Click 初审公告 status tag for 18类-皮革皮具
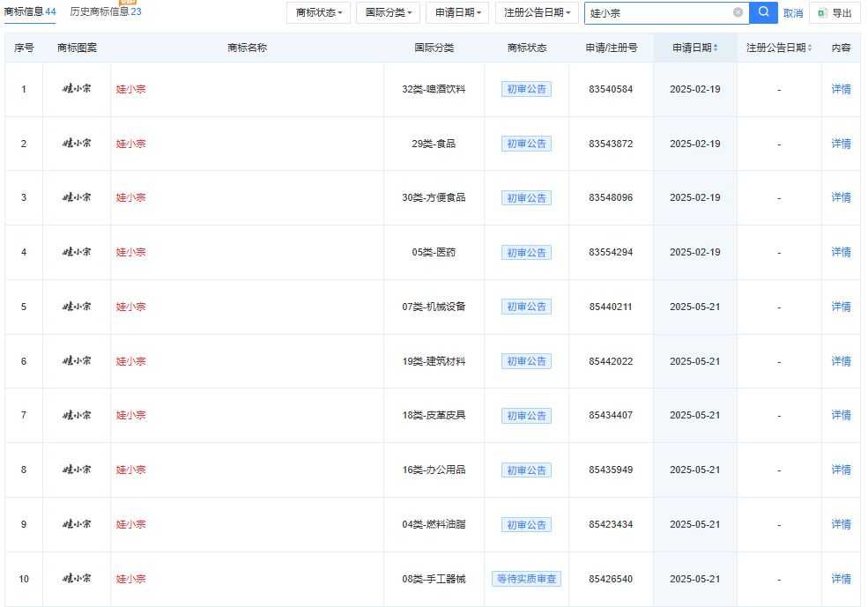Viewport: 868px width, 607px height. point(526,416)
